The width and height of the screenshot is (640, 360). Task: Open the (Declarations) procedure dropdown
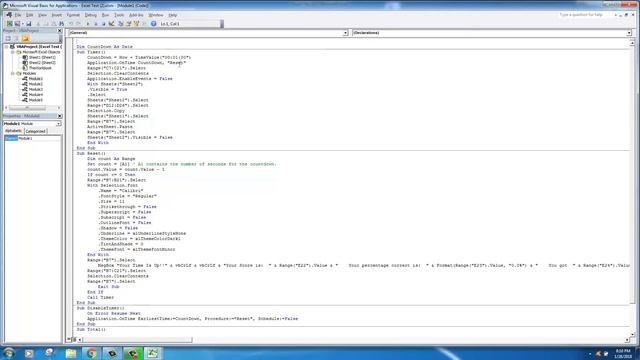pos(629,33)
